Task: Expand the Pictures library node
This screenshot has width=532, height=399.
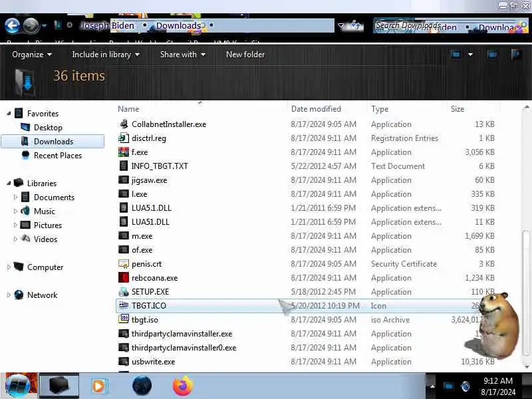Action: tap(15, 225)
